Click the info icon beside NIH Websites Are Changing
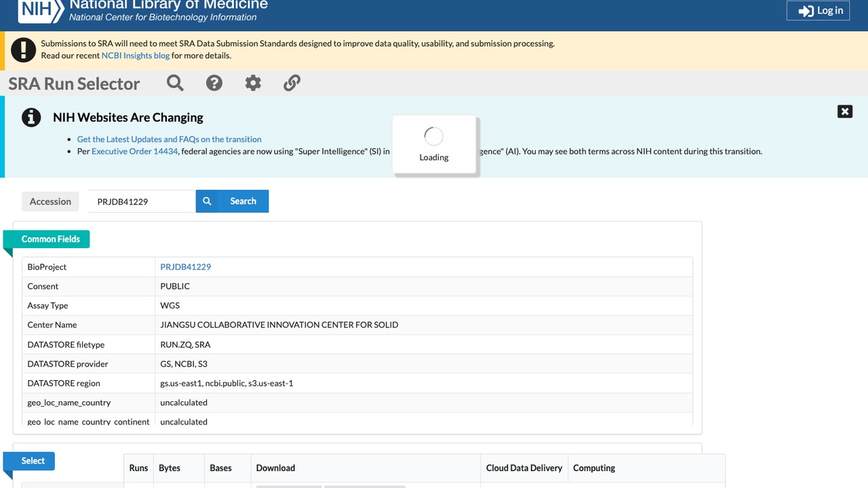 pyautogui.click(x=31, y=117)
